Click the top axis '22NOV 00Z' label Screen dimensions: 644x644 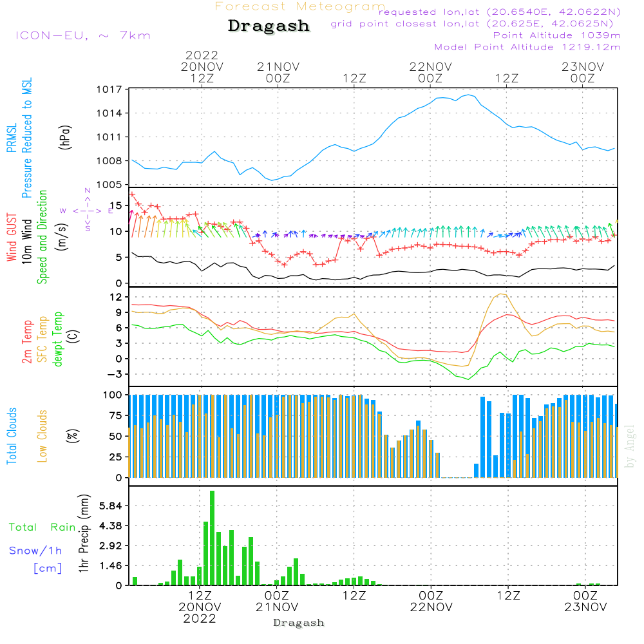click(430, 73)
